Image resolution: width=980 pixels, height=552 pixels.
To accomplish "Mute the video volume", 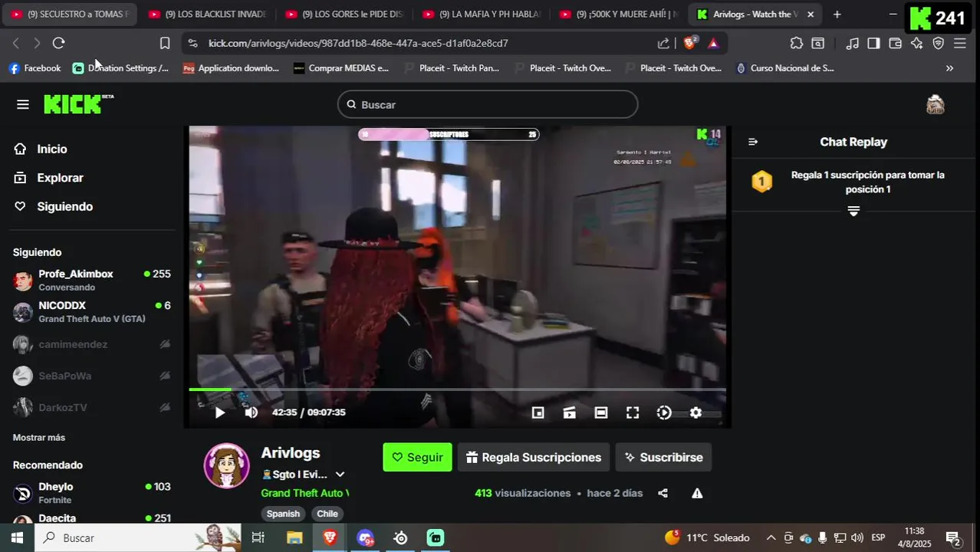I will (251, 412).
